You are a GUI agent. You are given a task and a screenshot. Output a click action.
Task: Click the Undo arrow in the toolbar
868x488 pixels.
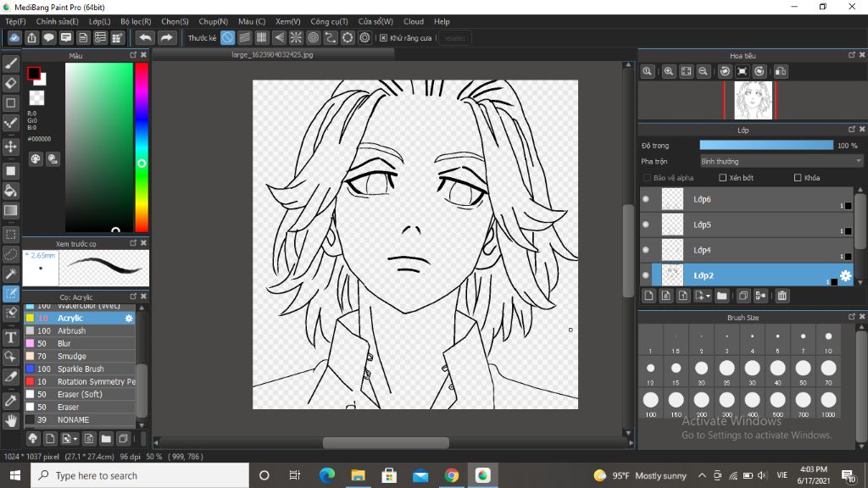[x=145, y=37]
